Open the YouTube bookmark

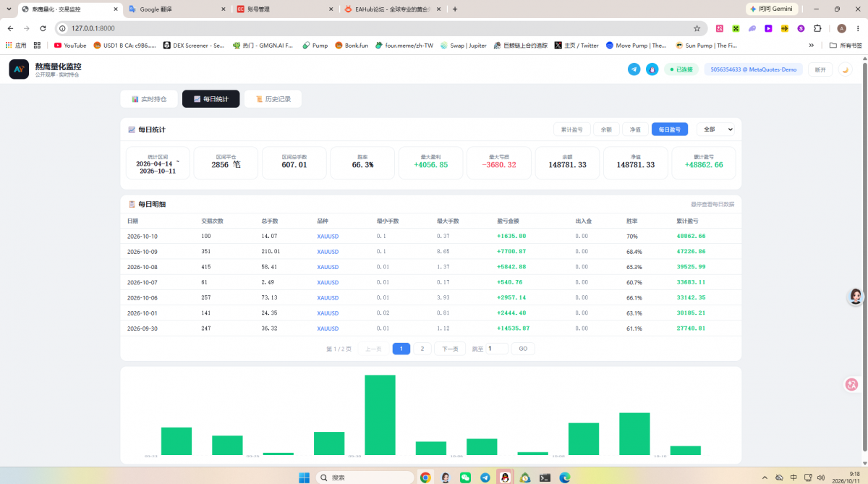[x=70, y=45]
